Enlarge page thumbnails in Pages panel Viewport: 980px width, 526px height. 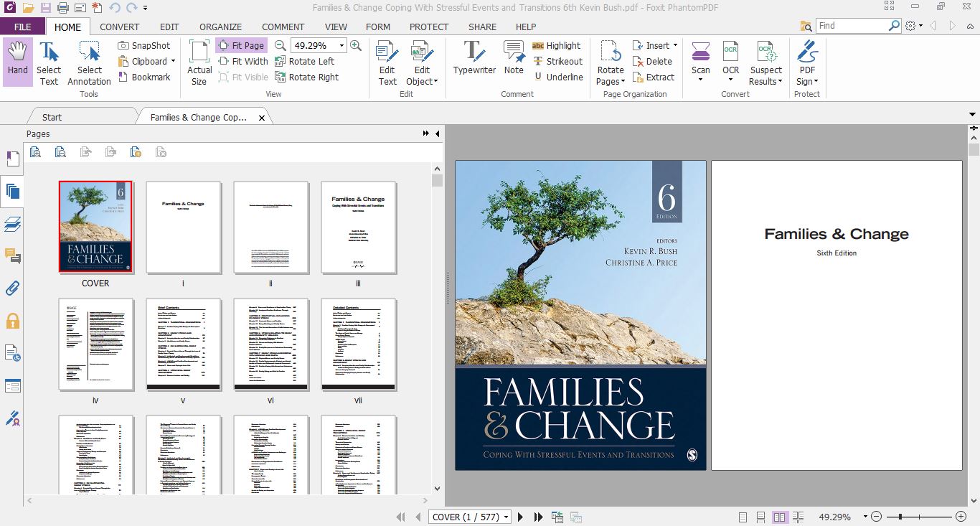35,151
